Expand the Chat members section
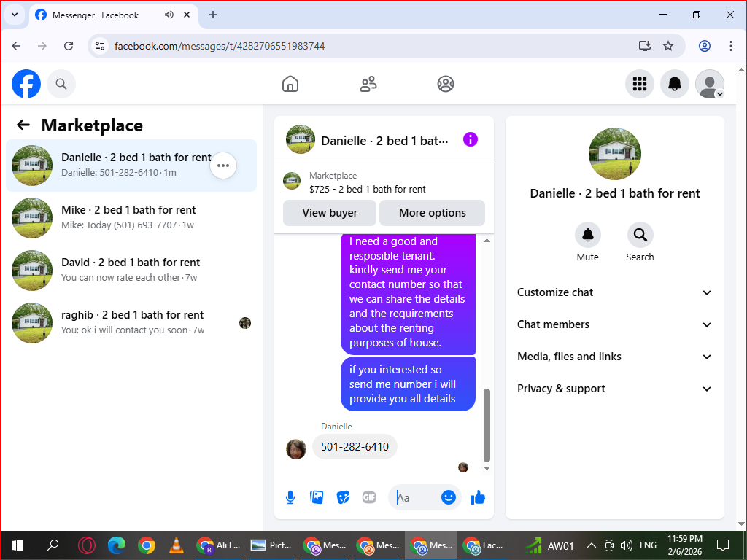747x560 pixels. tap(614, 324)
